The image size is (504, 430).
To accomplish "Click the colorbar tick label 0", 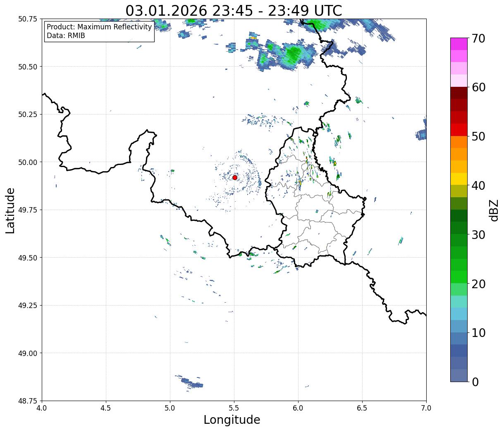I will tap(475, 382).
